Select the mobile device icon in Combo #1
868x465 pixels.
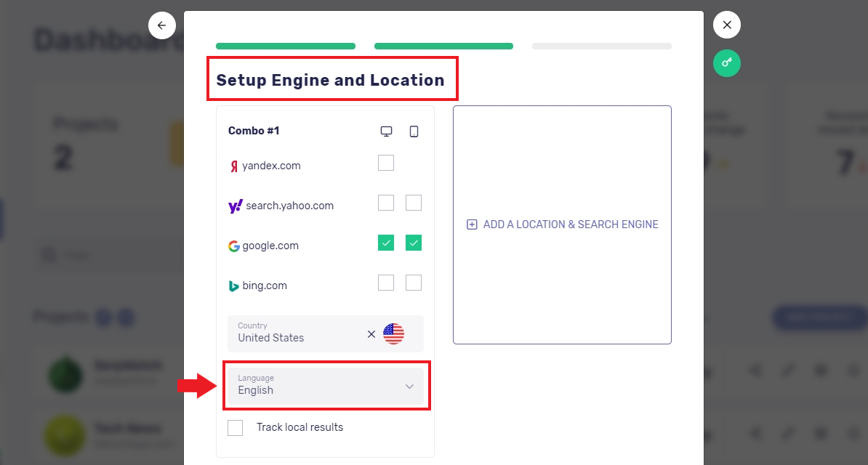point(413,131)
